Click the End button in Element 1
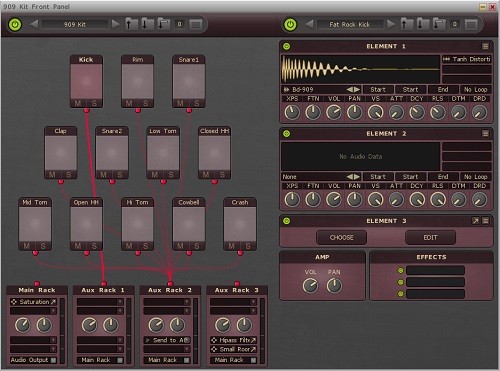This screenshot has height=371, width=500. (443, 89)
